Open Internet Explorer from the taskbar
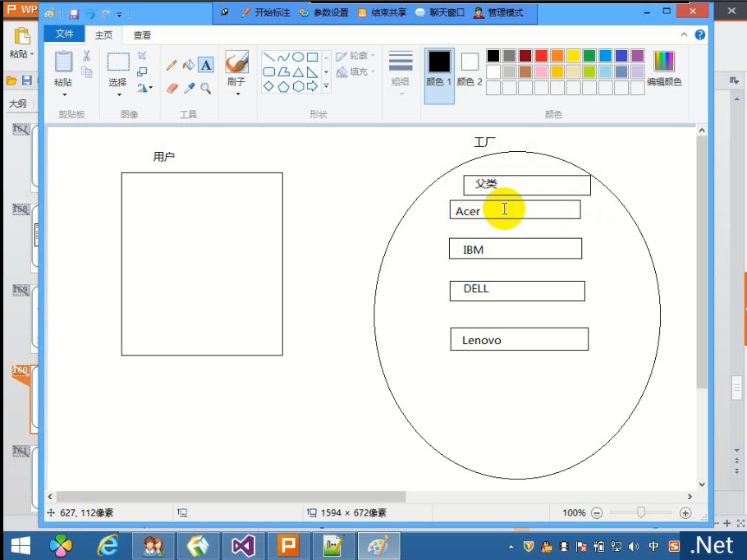 [x=108, y=545]
